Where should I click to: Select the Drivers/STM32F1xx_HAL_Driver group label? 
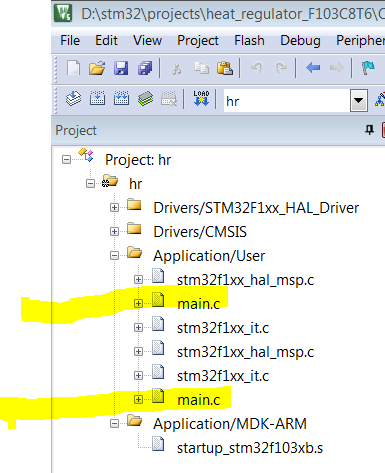256,208
